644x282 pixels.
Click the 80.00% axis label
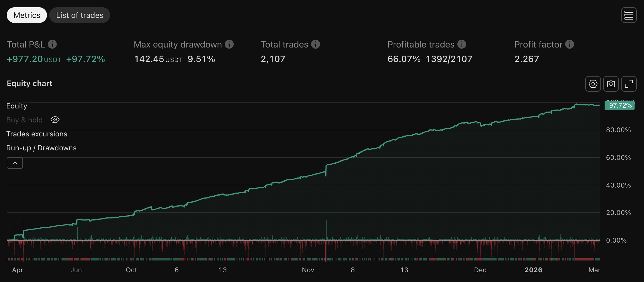[x=618, y=130]
